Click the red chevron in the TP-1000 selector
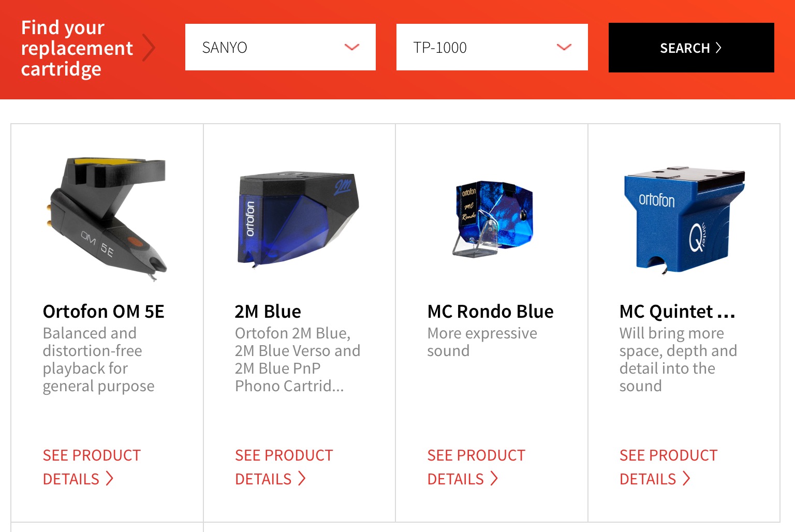The image size is (795, 532). coord(564,47)
